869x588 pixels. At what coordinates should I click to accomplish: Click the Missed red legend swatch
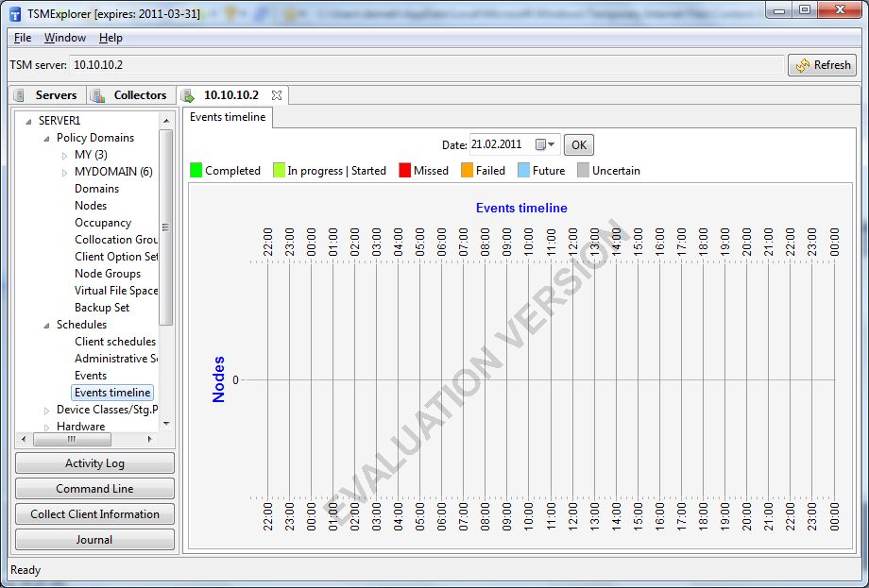coord(404,171)
